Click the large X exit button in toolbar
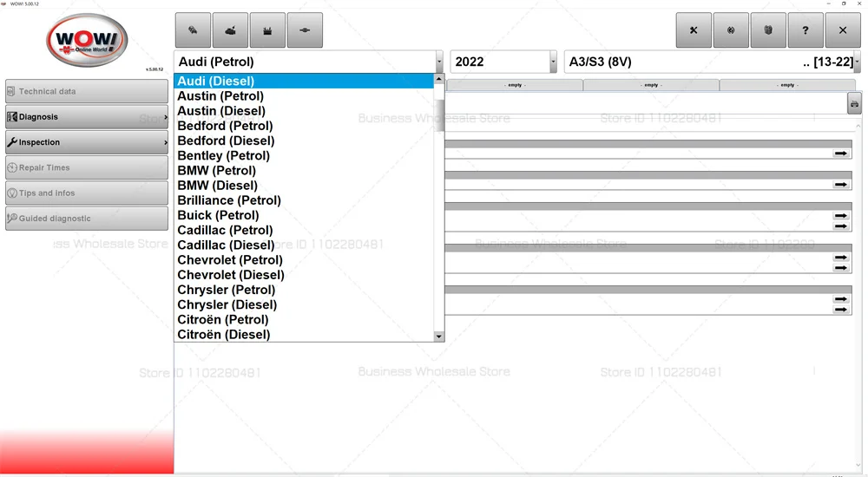The height and width of the screenshot is (477, 868). pyautogui.click(x=843, y=30)
